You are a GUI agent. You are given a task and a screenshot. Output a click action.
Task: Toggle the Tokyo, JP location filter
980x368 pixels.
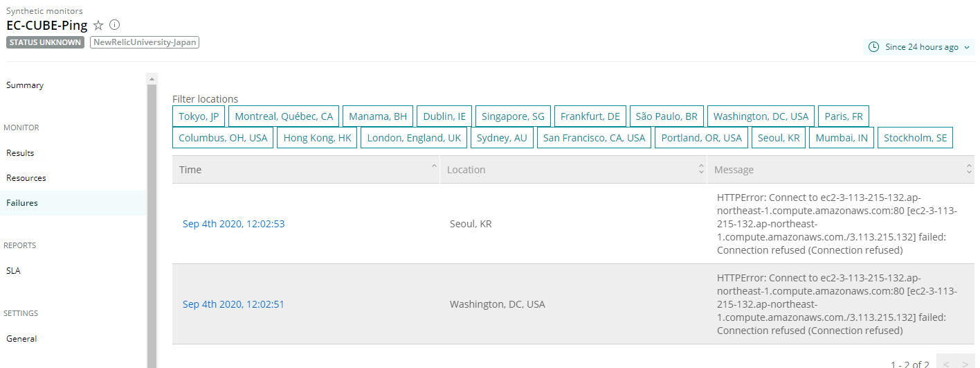[x=198, y=116]
